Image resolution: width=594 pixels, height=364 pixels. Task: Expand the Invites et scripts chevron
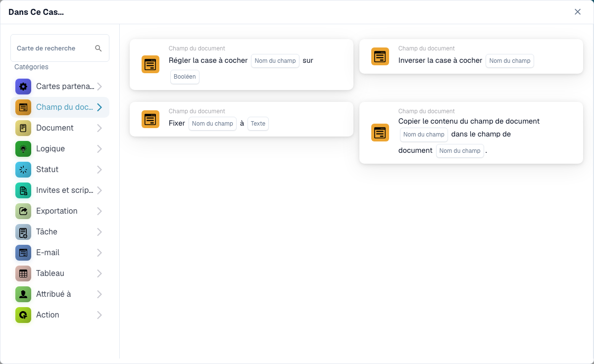pos(99,190)
